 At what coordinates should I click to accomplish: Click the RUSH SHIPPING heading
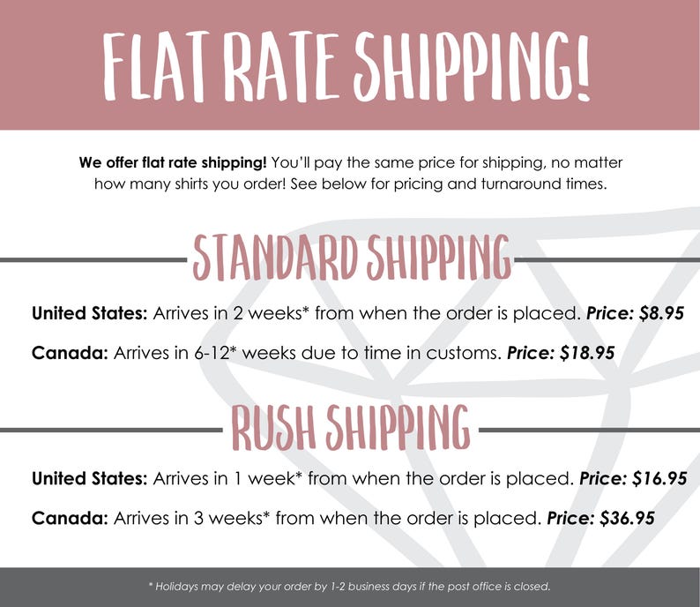coord(351,428)
